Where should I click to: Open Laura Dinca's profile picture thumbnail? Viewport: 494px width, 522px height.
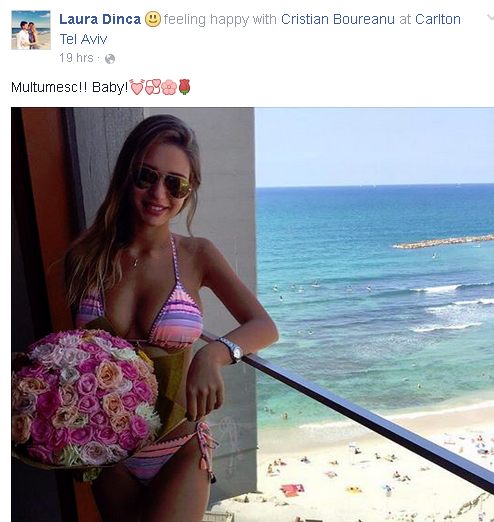click(x=31, y=30)
